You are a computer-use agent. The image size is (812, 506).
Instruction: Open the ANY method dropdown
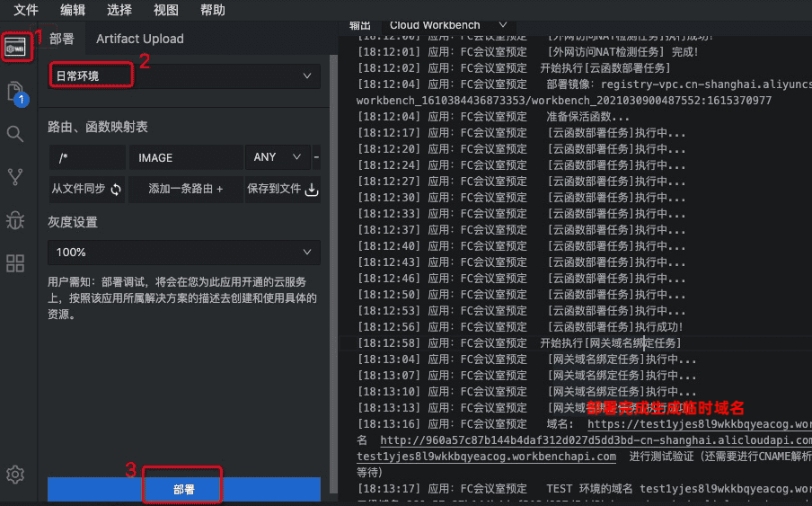point(278,157)
